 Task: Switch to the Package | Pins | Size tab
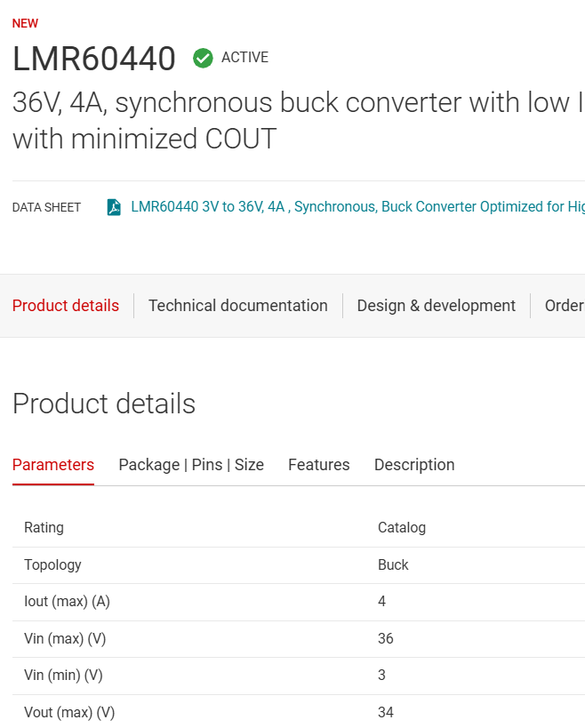(191, 465)
